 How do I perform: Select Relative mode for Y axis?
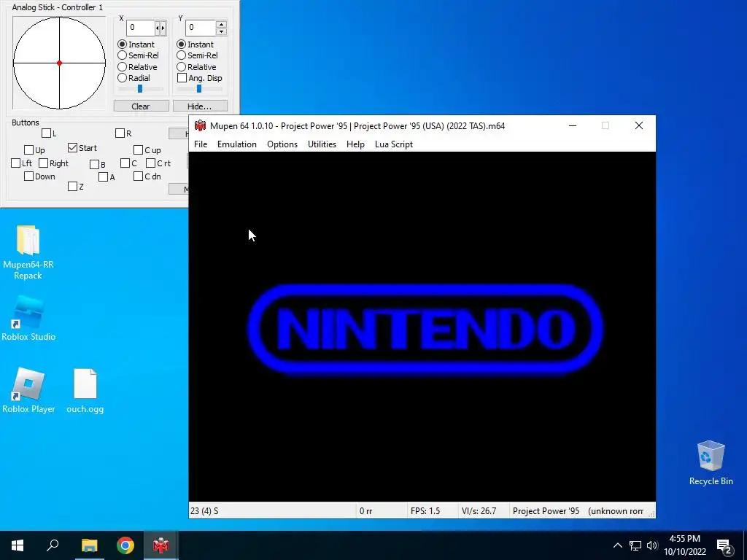pyautogui.click(x=181, y=66)
